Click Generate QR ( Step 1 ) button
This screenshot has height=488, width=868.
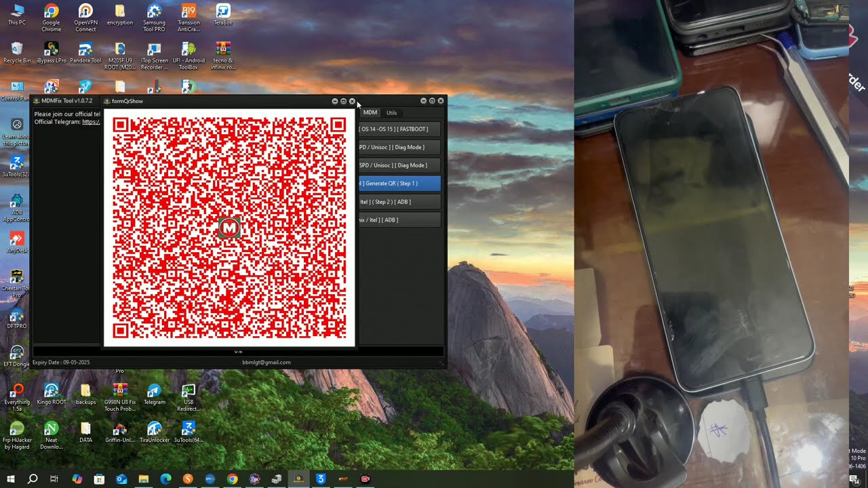coord(399,183)
